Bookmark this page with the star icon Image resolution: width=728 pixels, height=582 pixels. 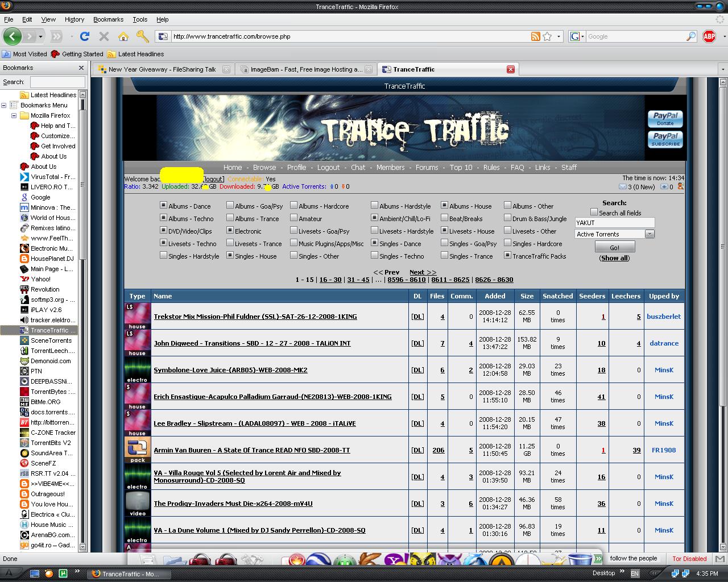(547, 36)
